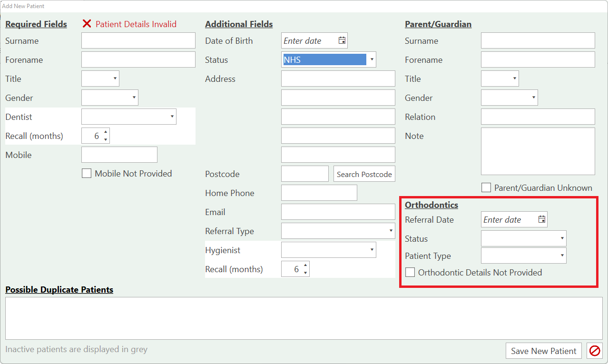This screenshot has height=364, width=608.
Task: Click the red cancel icon button
Action: (594, 351)
